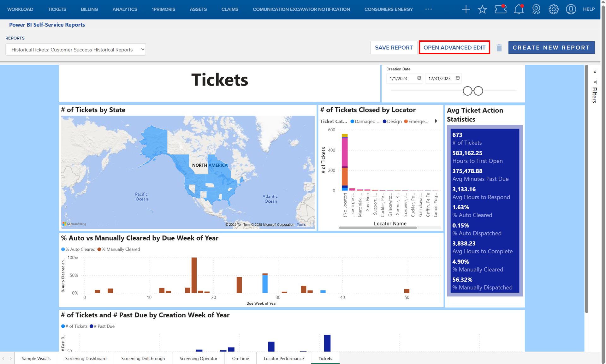
Task: Click the award ribbon badge icon
Action: [x=536, y=9]
